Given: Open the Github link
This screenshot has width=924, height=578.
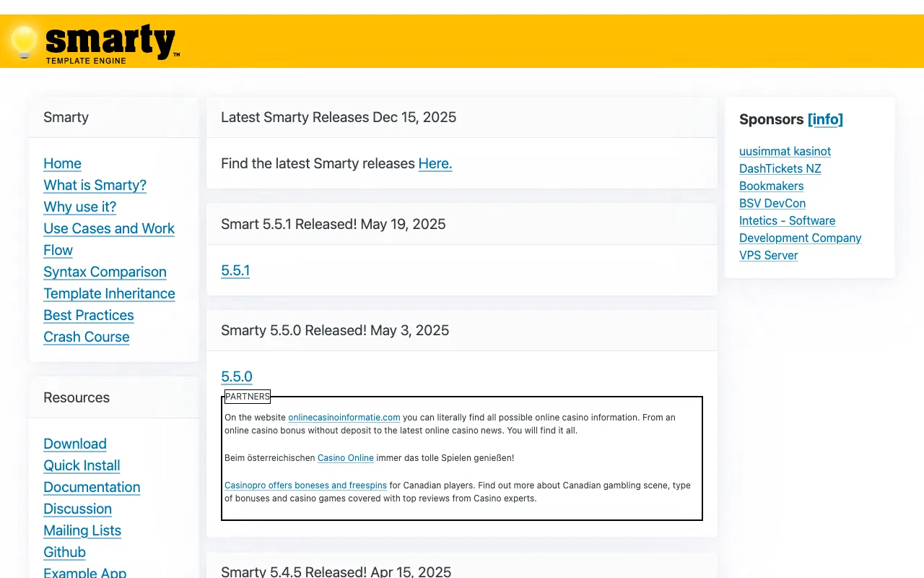Looking at the screenshot, I should (64, 552).
